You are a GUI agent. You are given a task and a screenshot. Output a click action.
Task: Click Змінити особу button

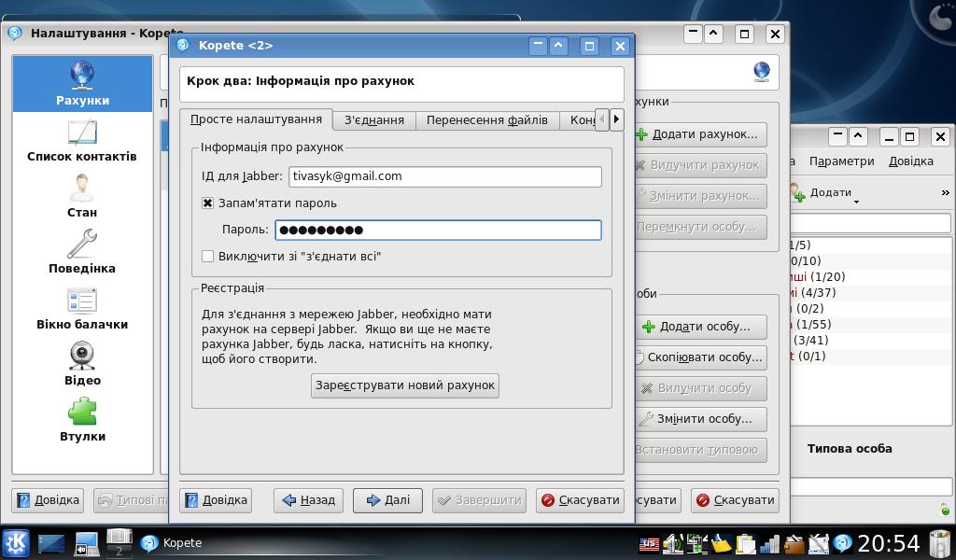pos(700,419)
